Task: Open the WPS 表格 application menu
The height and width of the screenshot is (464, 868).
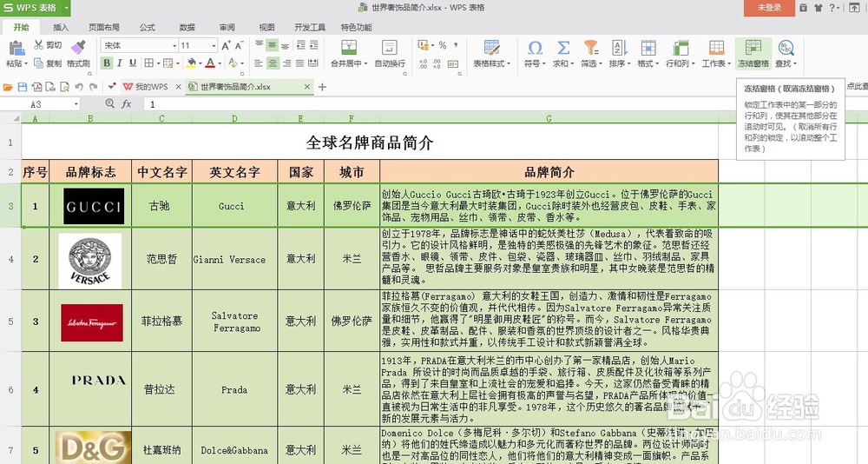Action: point(36,8)
